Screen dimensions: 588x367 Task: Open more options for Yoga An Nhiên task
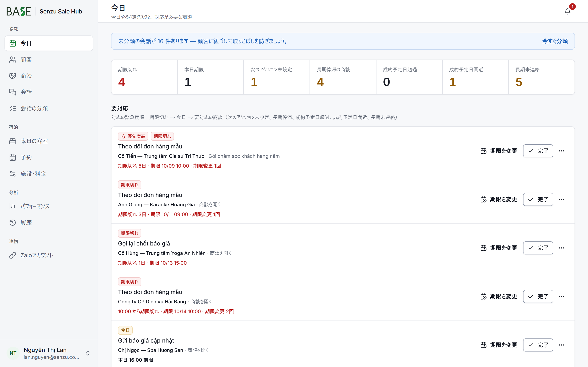(561, 248)
